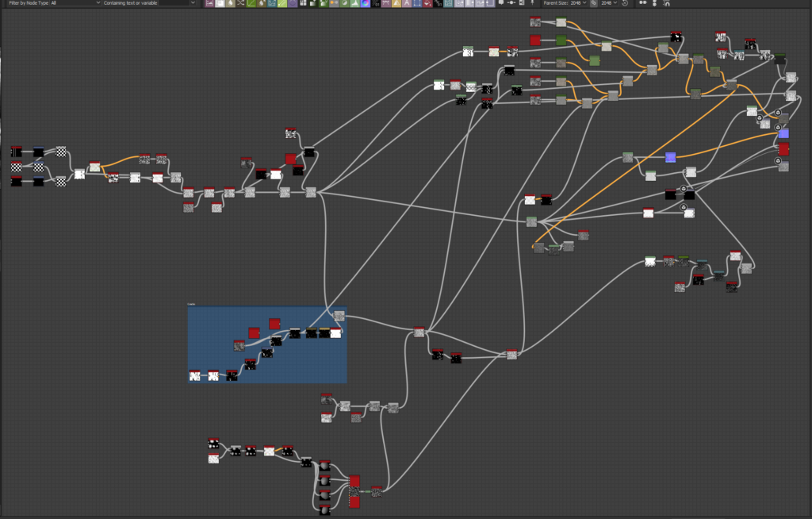Open the Parent Size width dropdown
The width and height of the screenshot is (812, 519).
[578, 3]
